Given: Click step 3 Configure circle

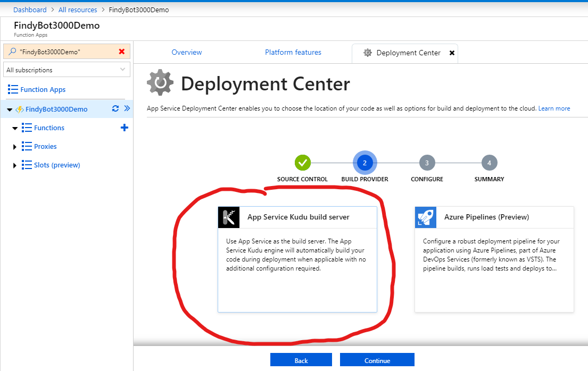Looking at the screenshot, I should click(x=427, y=163).
